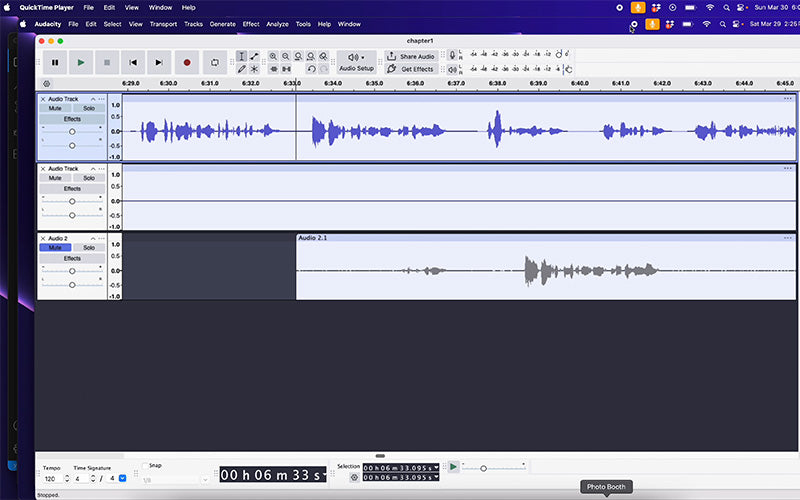Click the playback speed slider at the bottom
Screen dimensions: 800x500
[x=484, y=468]
